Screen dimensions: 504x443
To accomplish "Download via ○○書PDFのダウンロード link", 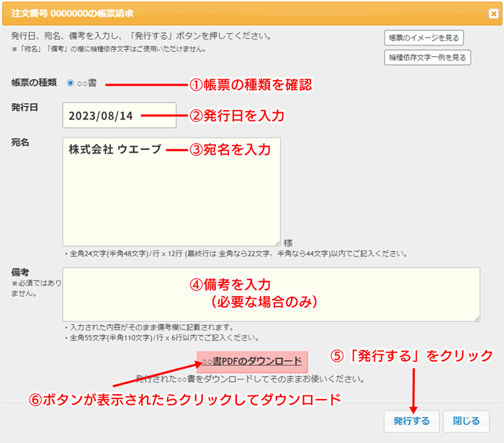I will 253,362.
